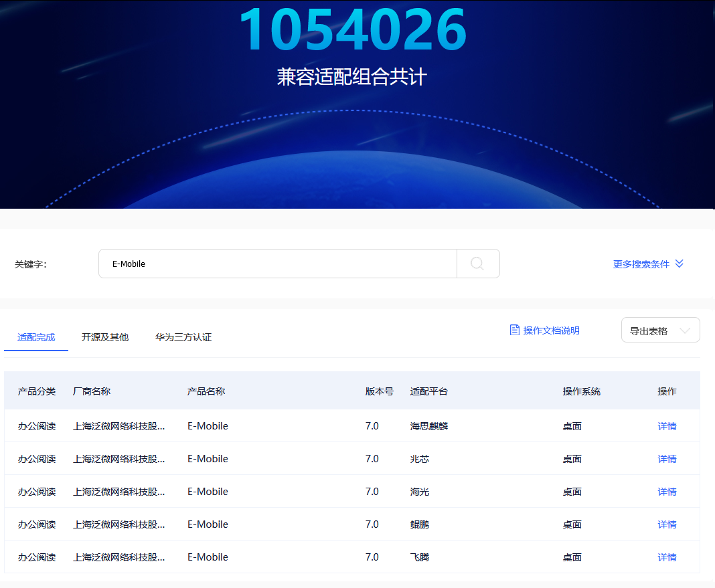Image resolution: width=715 pixels, height=588 pixels.
Task: Click the keyword search input containing E-Mobile
Action: (278, 263)
